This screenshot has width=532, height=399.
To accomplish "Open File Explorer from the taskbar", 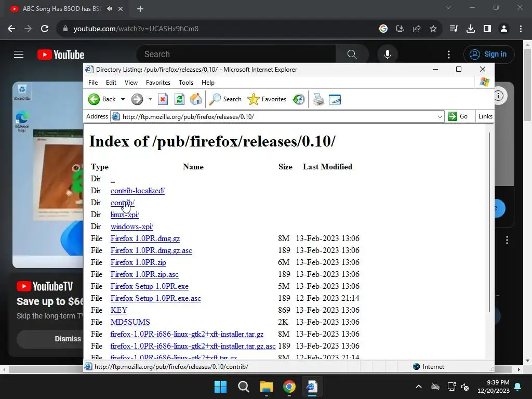I will 267,387.
